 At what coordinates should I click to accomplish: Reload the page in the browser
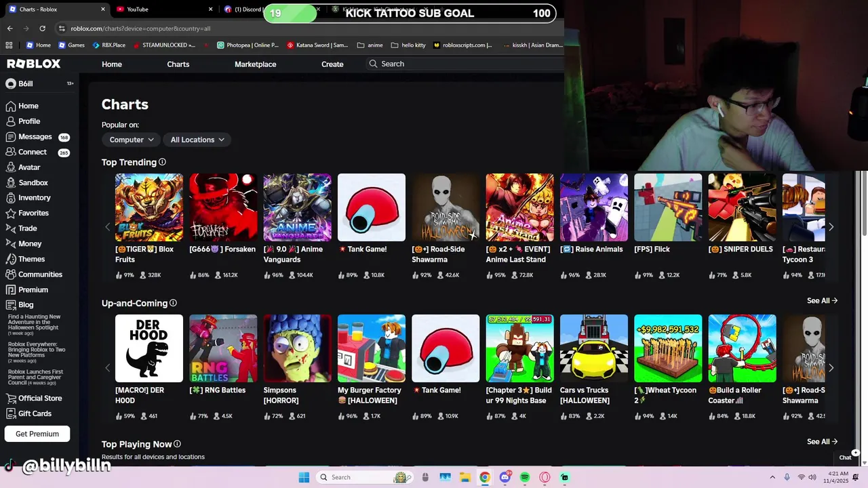coord(42,28)
